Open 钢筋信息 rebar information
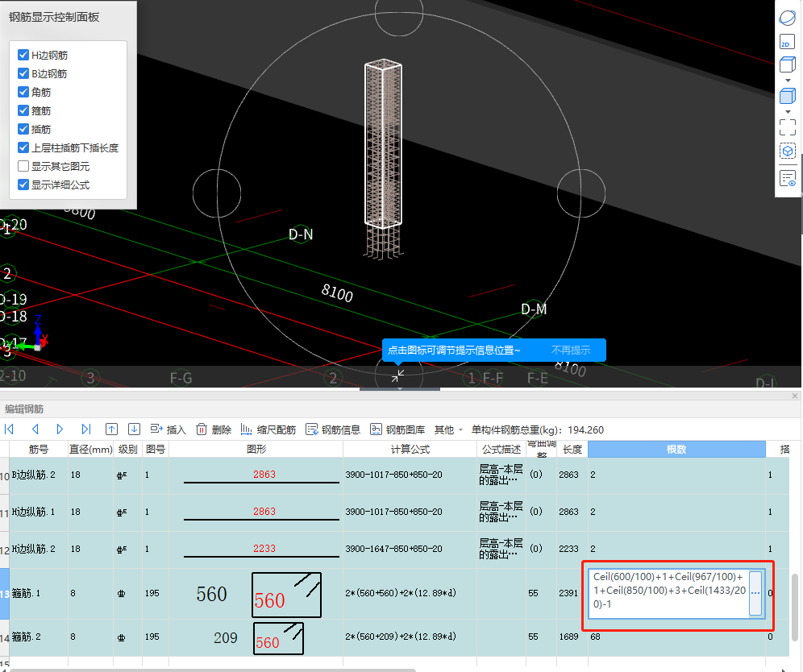 click(333, 429)
